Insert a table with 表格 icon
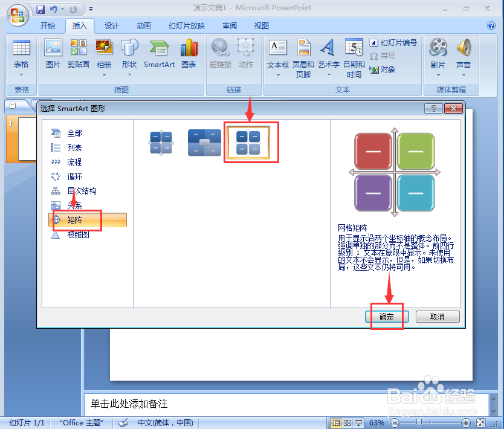Viewport: 504px width, 429px height. click(x=21, y=48)
